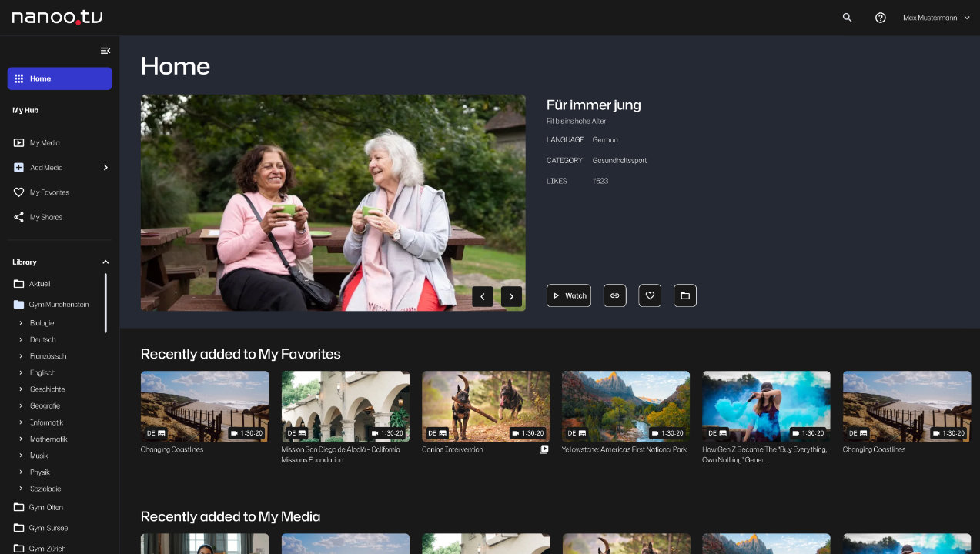Expand the Informatik subfolder chevron
This screenshot has width=980, height=554.
[x=21, y=422]
